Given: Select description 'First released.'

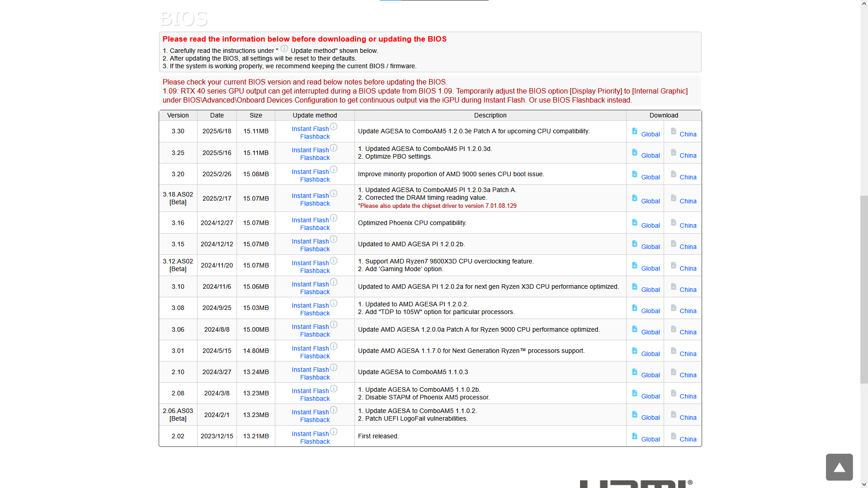Looking at the screenshot, I should click(x=378, y=436).
